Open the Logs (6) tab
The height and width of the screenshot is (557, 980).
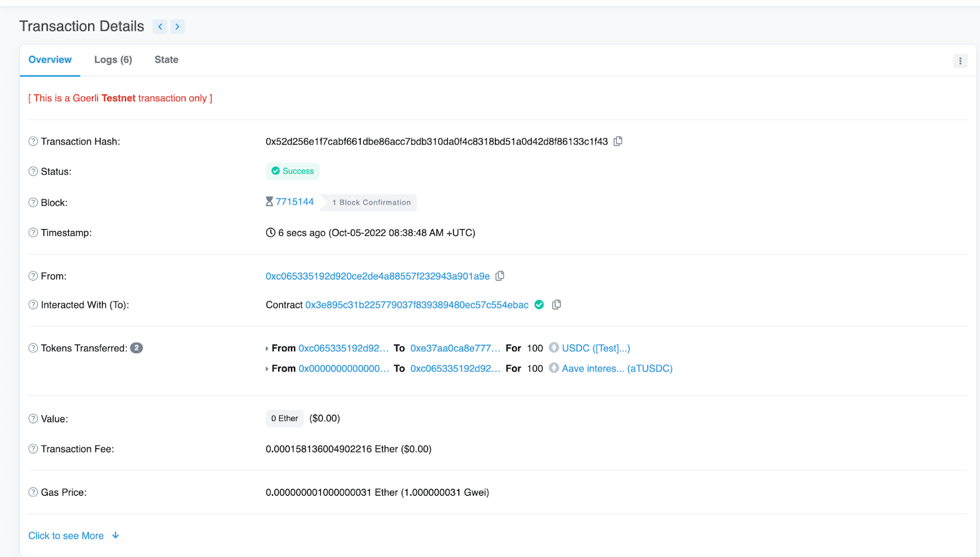(x=113, y=60)
